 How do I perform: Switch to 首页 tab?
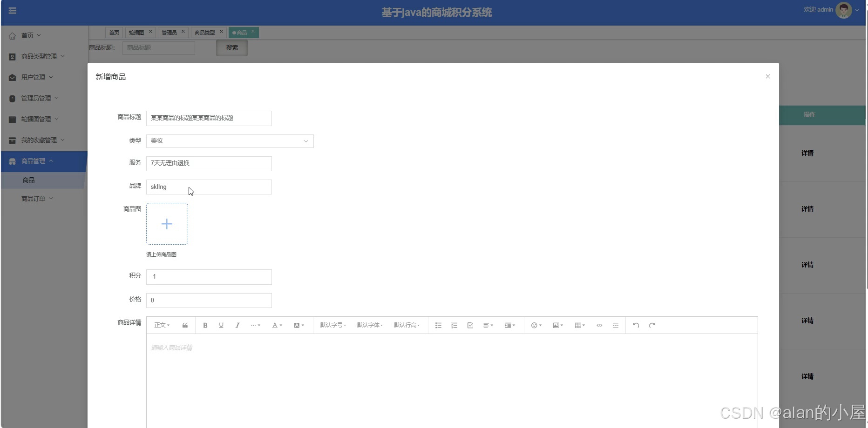pyautogui.click(x=114, y=33)
